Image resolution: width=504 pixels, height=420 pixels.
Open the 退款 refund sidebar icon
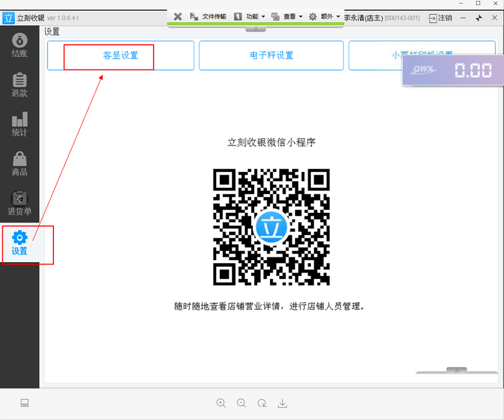tap(19, 84)
